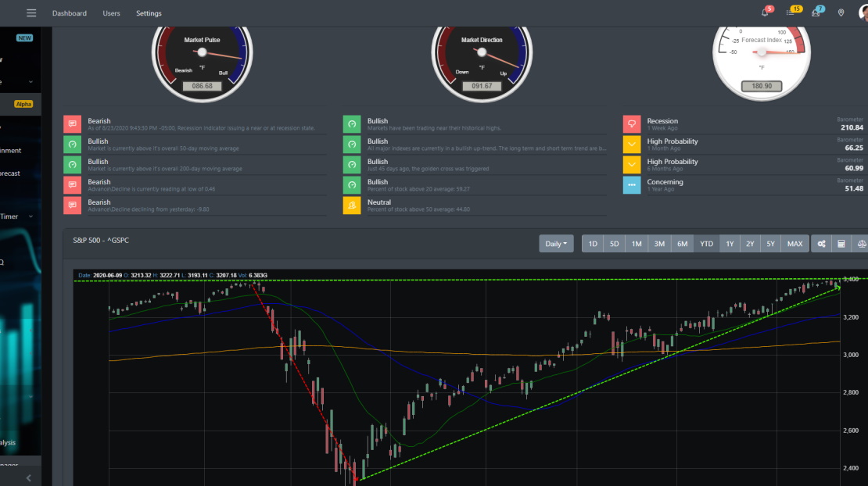Show the MAX chart range

click(x=795, y=244)
